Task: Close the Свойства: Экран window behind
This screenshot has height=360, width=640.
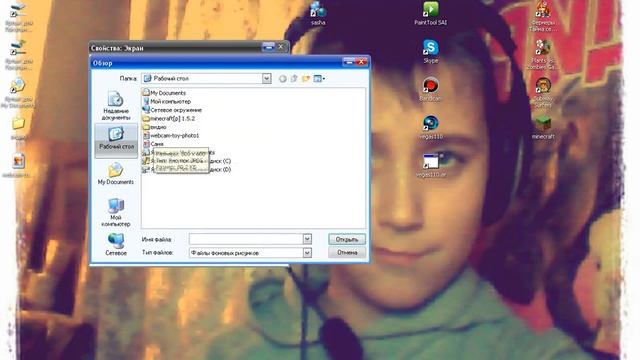Action: point(281,47)
